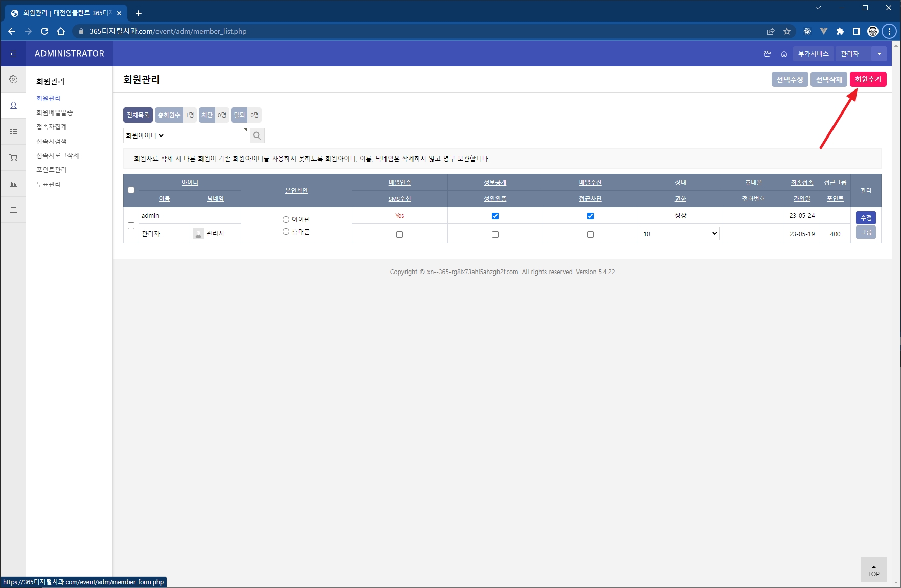
Task: Click the search text input field
Action: (x=208, y=135)
